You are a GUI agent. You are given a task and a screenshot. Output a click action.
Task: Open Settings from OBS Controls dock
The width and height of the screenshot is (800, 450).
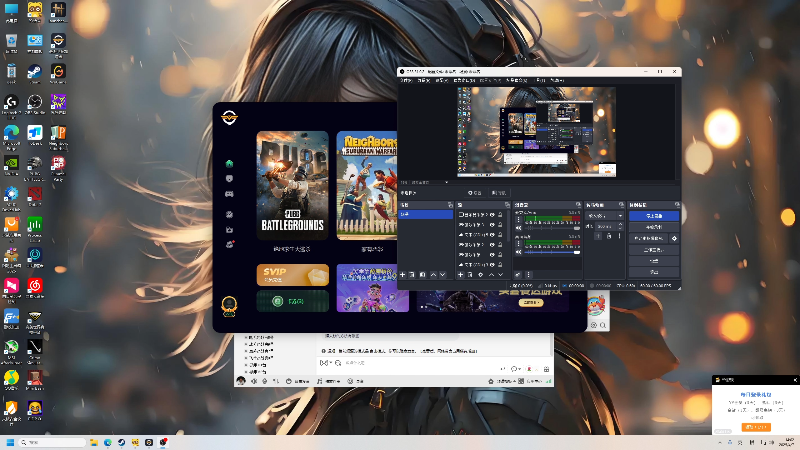(x=654, y=261)
